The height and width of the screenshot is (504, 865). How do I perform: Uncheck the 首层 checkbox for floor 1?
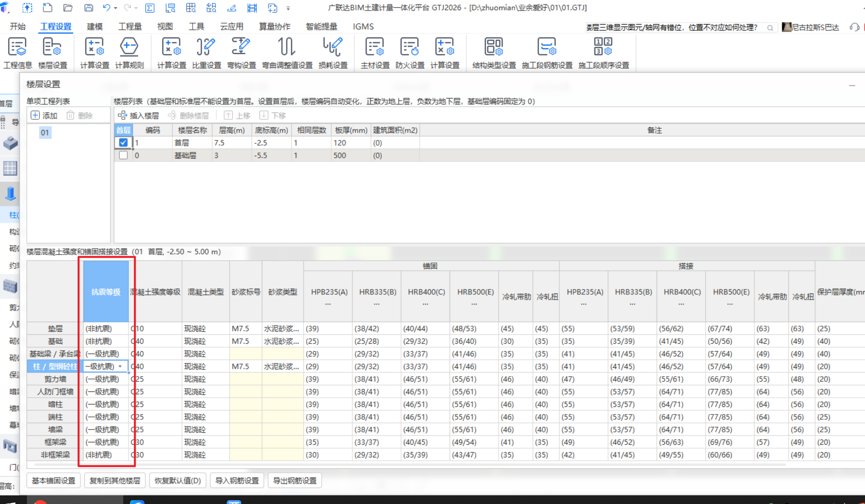click(123, 143)
